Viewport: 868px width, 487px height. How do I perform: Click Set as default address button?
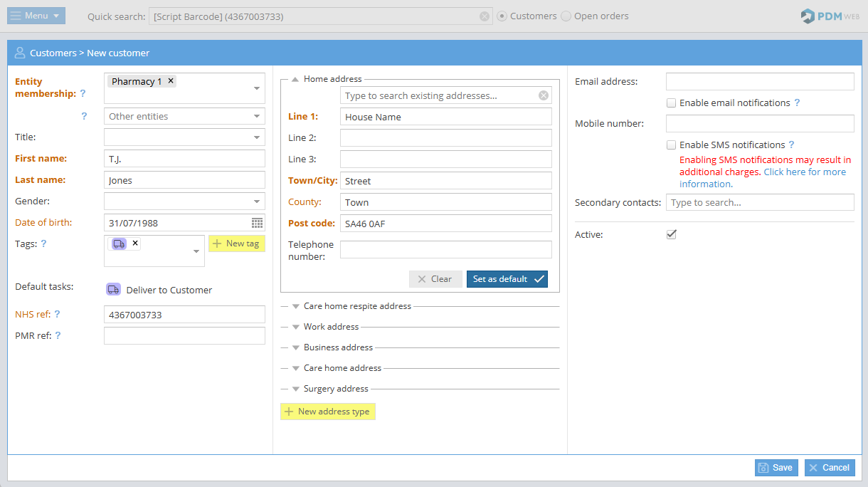(507, 279)
